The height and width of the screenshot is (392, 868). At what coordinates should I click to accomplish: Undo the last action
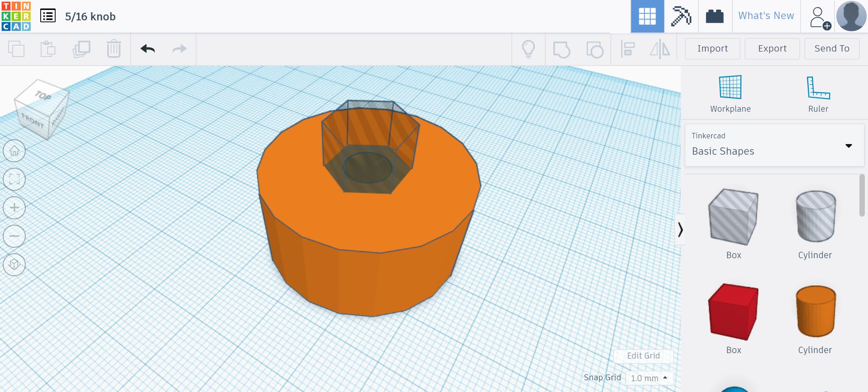click(x=148, y=49)
